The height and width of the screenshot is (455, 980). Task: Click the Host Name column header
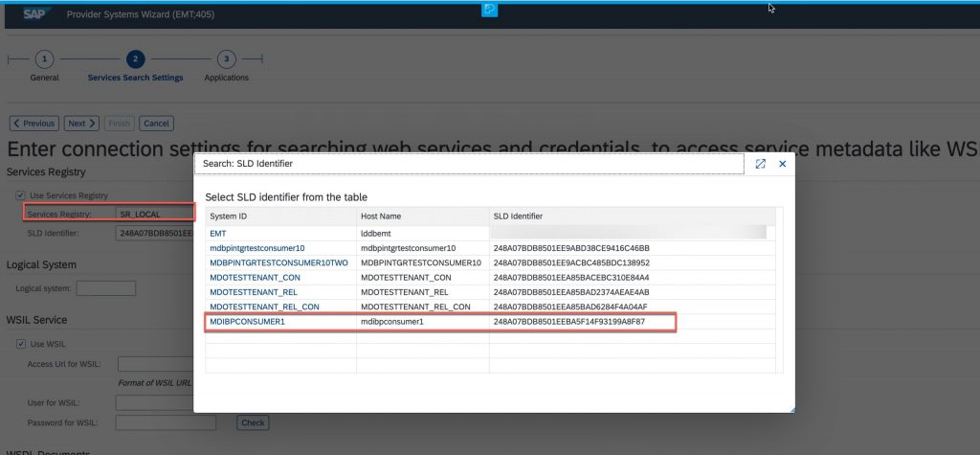(x=423, y=216)
